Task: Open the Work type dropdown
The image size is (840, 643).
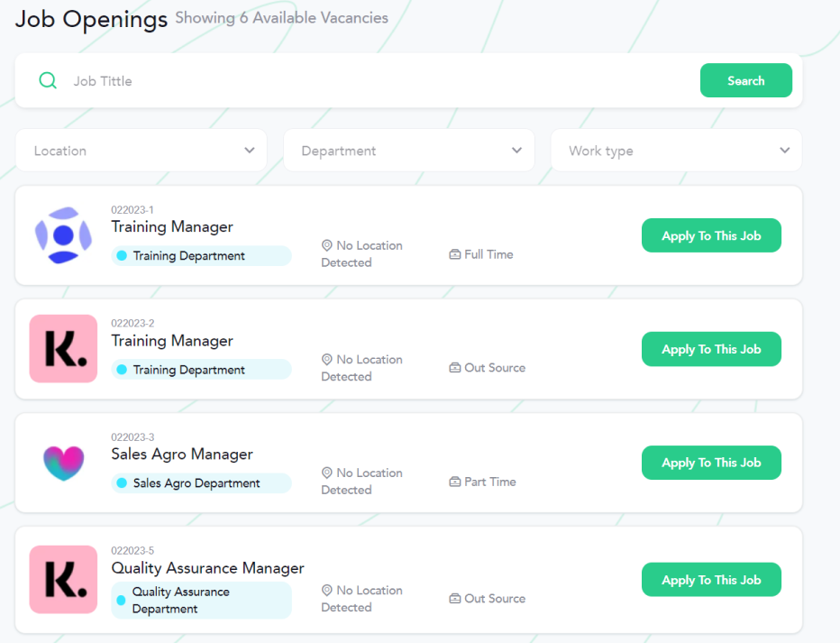Action: (676, 151)
